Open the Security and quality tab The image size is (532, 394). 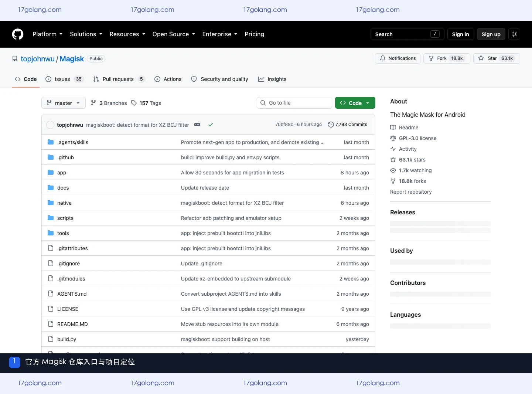[x=220, y=79]
